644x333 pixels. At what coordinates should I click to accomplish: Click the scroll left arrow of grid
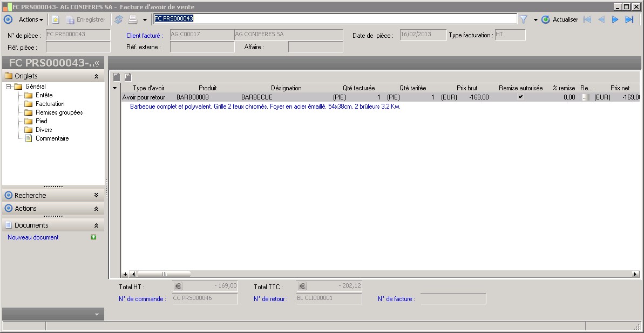tap(133, 274)
